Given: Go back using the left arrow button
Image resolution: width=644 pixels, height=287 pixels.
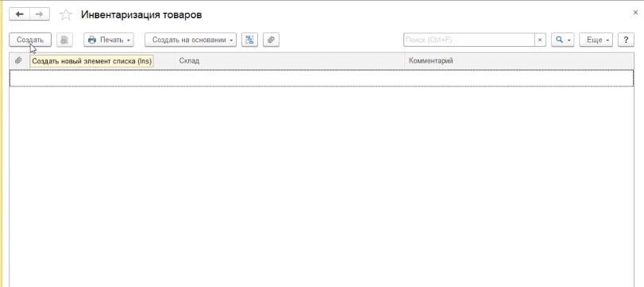Looking at the screenshot, I should click(x=19, y=14).
